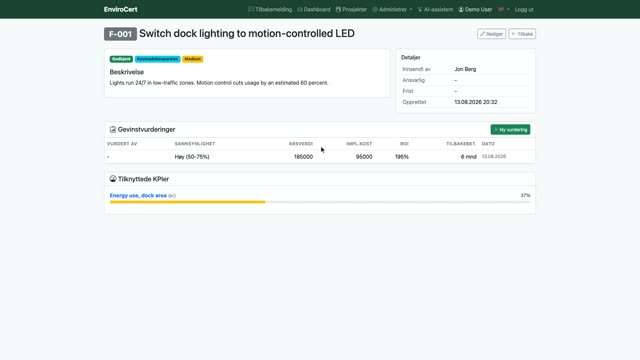Select the 95000 implementation cost cell
The image size is (640, 360).
click(x=364, y=157)
